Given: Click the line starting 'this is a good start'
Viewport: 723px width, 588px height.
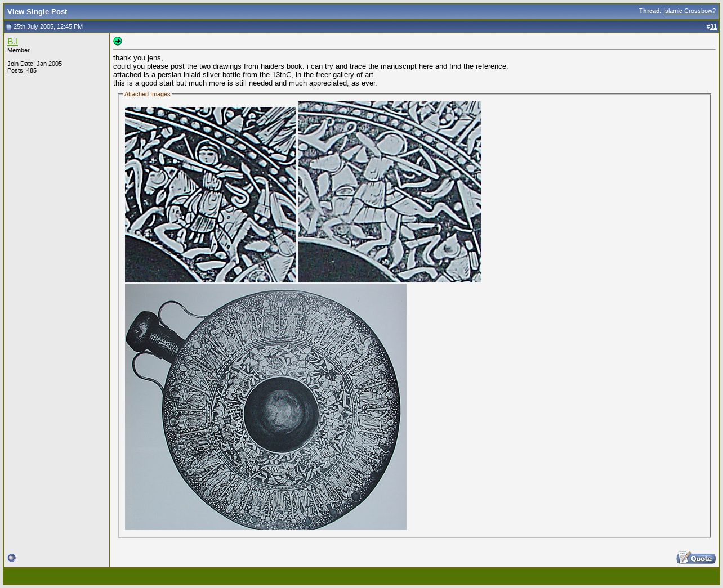Looking at the screenshot, I should (x=245, y=83).
